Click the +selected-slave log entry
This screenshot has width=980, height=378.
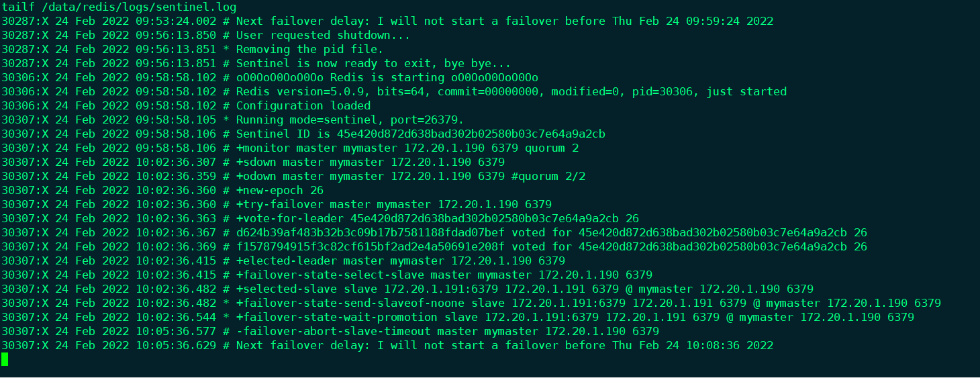point(524,289)
